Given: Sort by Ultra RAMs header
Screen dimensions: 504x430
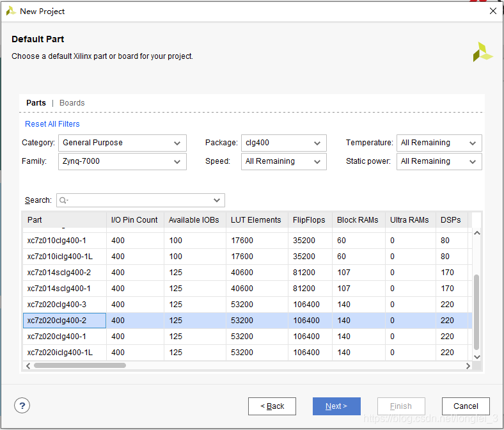Looking at the screenshot, I should pos(410,220).
